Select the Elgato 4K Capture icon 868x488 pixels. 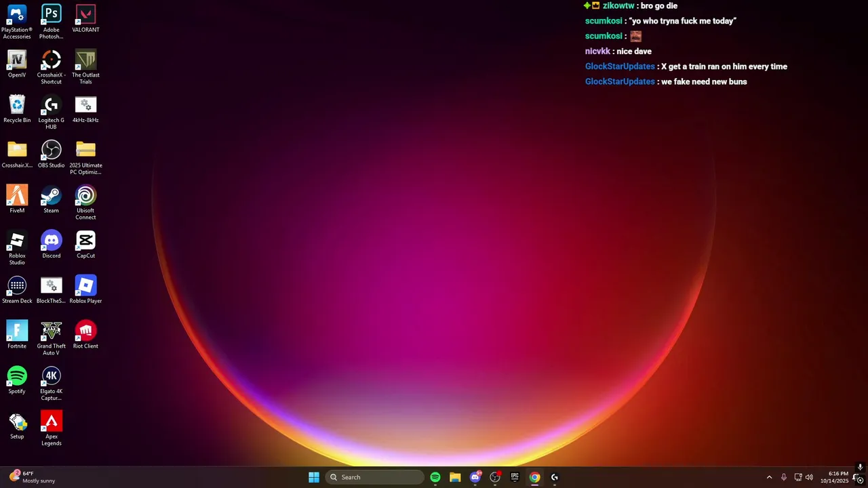52,384
